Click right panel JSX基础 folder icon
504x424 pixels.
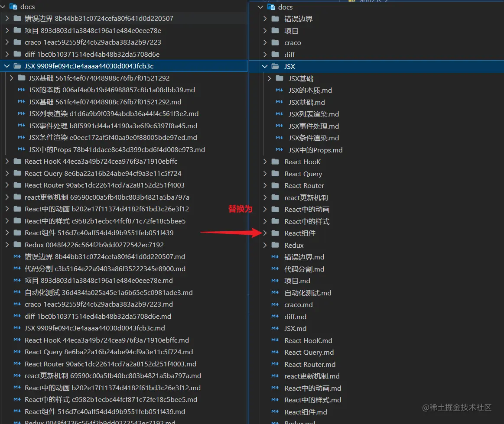[x=280, y=78]
